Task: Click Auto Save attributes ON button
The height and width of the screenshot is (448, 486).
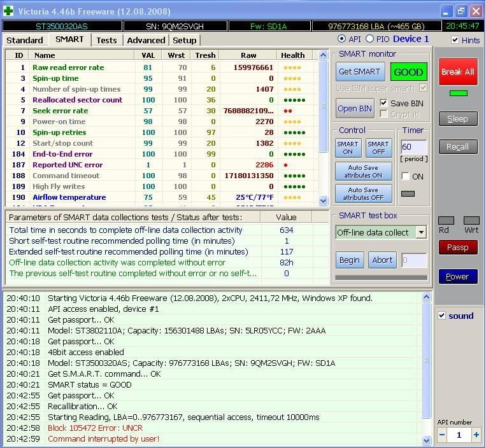Action: click(x=363, y=171)
